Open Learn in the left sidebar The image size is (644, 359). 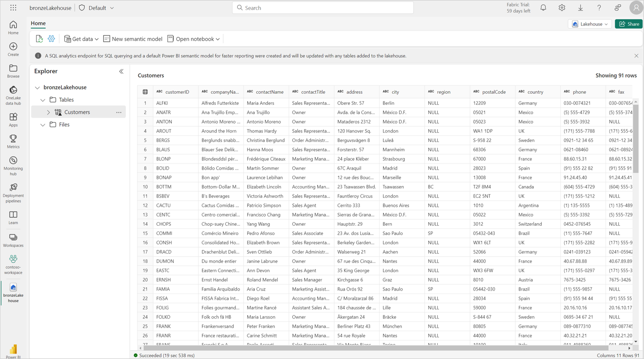pyautogui.click(x=13, y=218)
